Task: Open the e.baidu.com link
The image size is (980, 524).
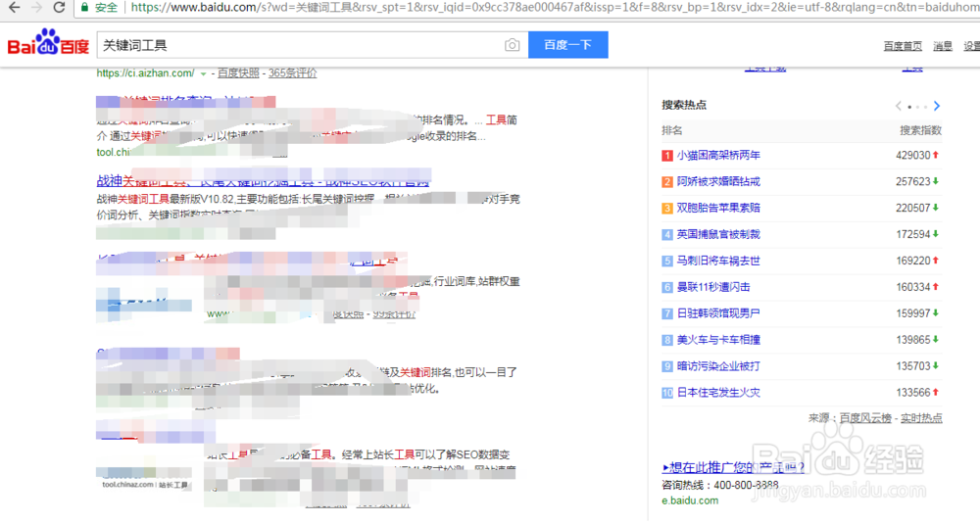Action: [690, 500]
